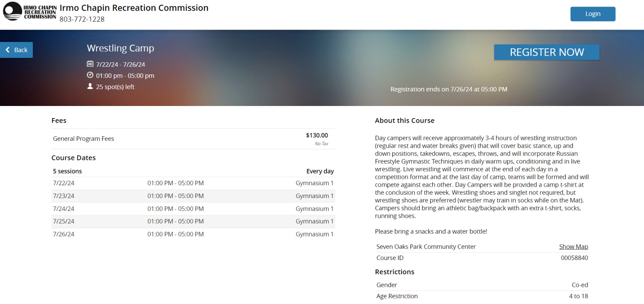The image size is (644, 304).
Task: Select the 7/24/24 session row
Action: (193, 209)
